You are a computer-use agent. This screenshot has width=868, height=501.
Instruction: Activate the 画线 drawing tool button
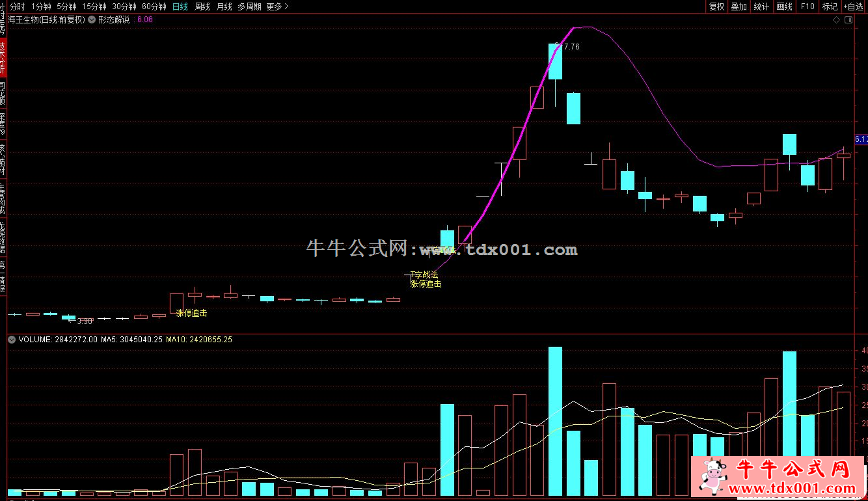[785, 7]
